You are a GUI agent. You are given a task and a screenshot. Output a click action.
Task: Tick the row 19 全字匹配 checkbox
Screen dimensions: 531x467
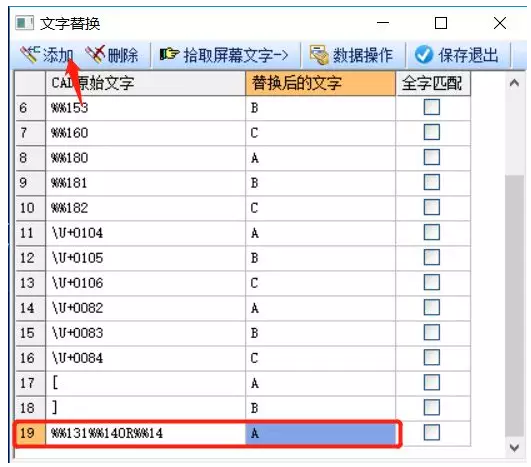click(432, 432)
